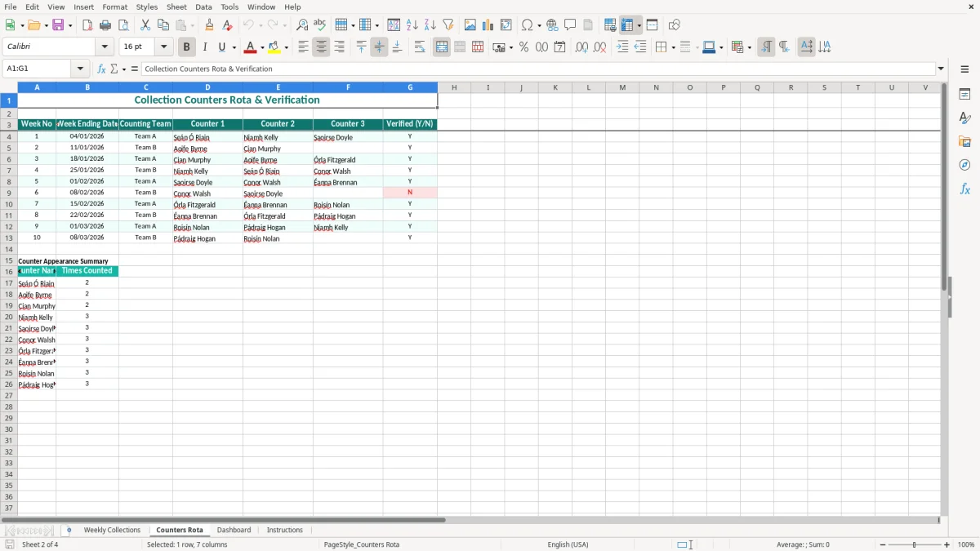This screenshot has width=980, height=551.
Task: Run the Spelling check icon
Action: point(320,25)
